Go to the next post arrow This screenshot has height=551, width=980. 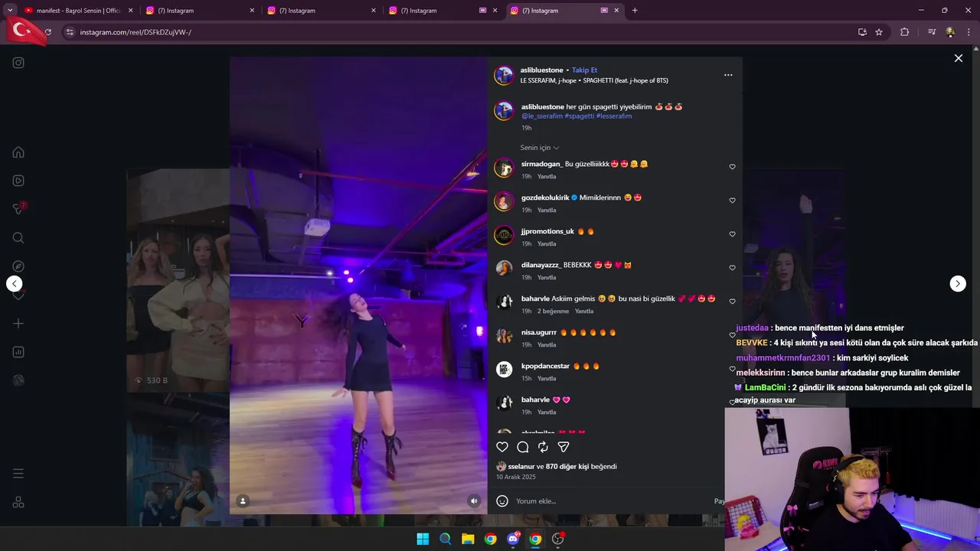tap(958, 284)
